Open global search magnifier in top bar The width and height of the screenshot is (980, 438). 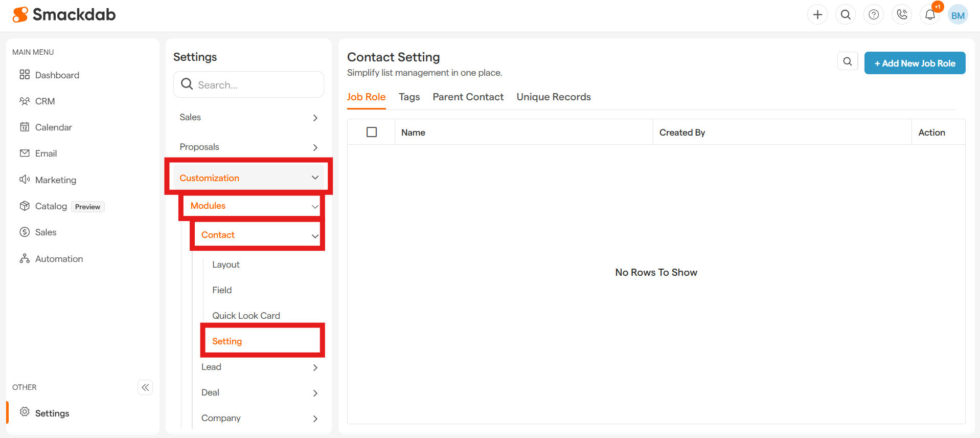(846, 15)
